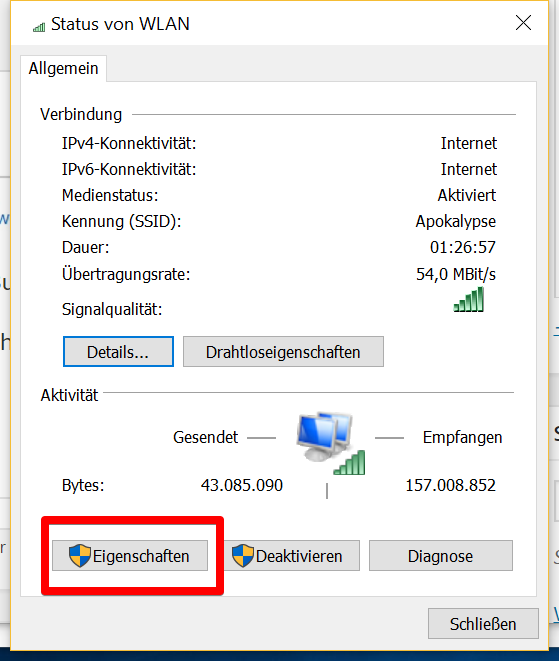Click the Status von WLAN title text
The height and width of the screenshot is (661, 559).
pos(121,24)
